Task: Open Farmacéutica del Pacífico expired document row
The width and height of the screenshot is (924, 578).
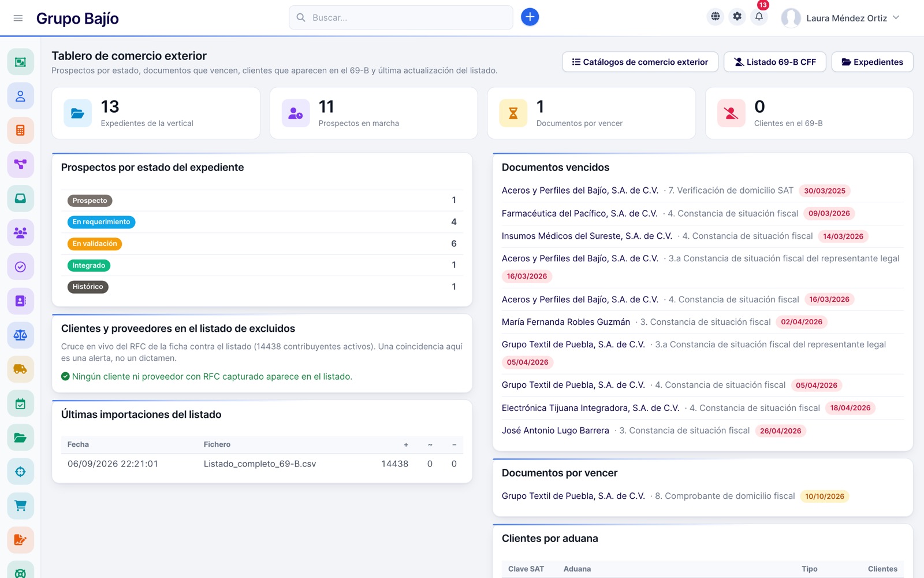Action: [702, 213]
